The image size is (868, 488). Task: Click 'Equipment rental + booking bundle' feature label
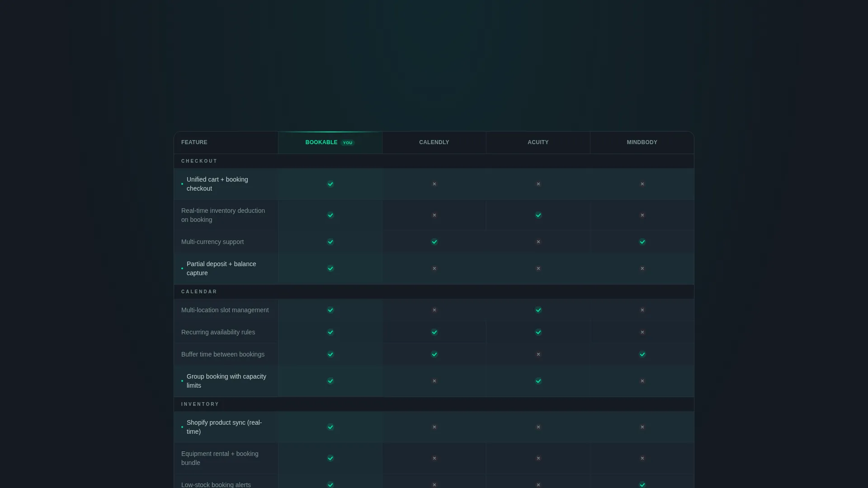click(x=220, y=458)
